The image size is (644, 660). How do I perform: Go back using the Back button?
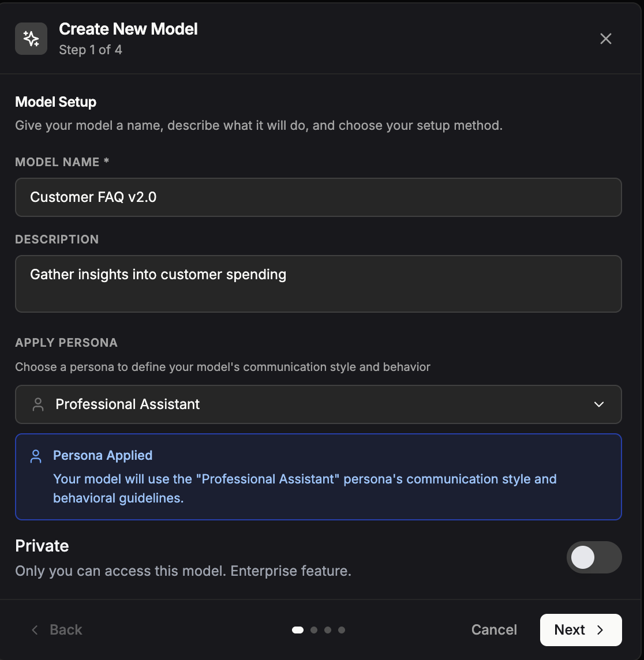point(57,629)
